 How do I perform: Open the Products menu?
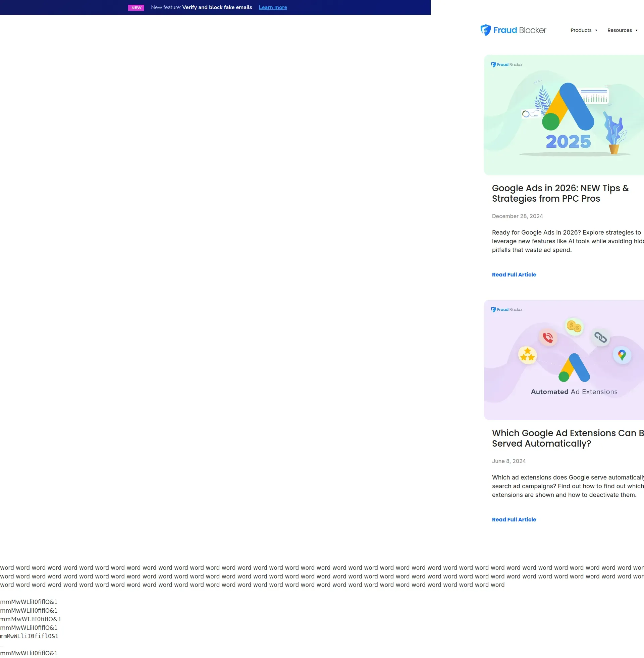(581, 30)
